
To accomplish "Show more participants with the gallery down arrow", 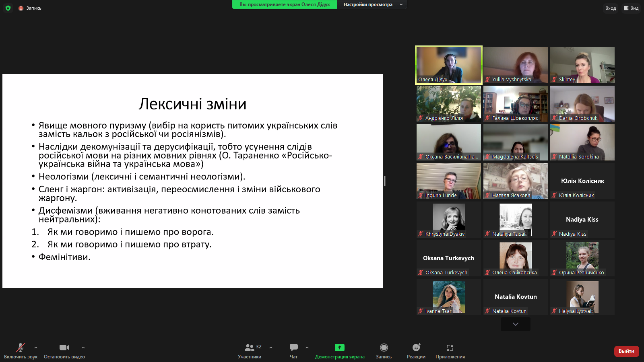I will pos(515,324).
